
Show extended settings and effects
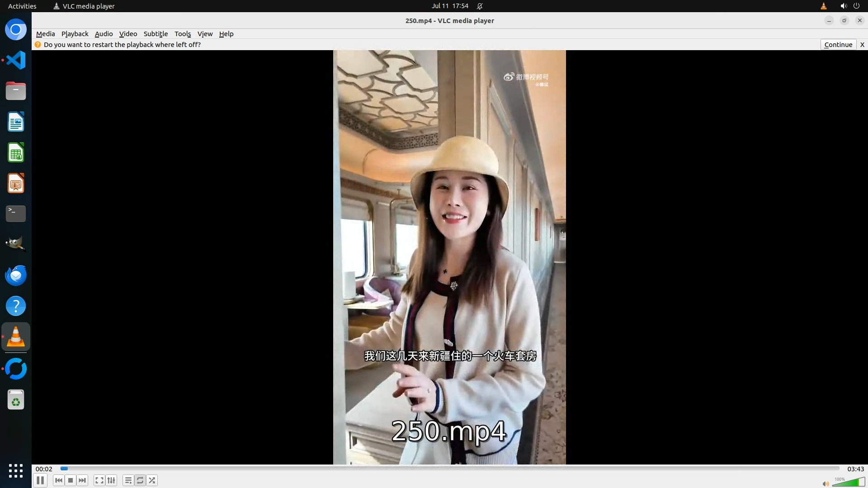pos(111,480)
